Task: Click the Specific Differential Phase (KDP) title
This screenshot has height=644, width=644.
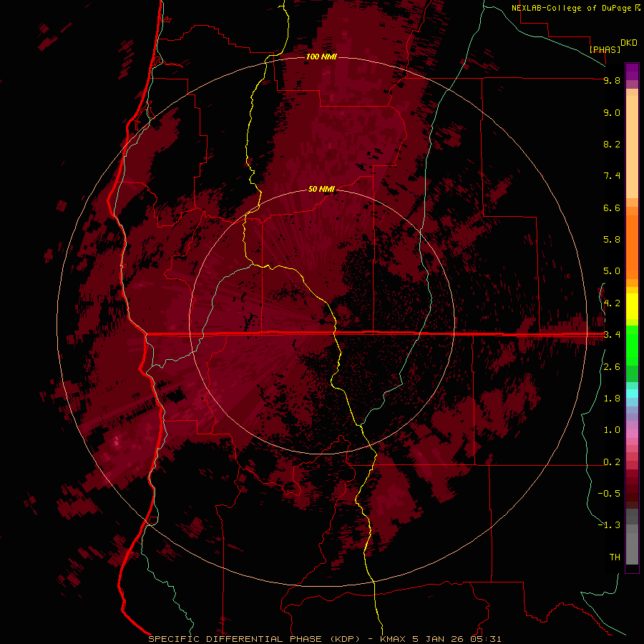Action: [x=255, y=639]
